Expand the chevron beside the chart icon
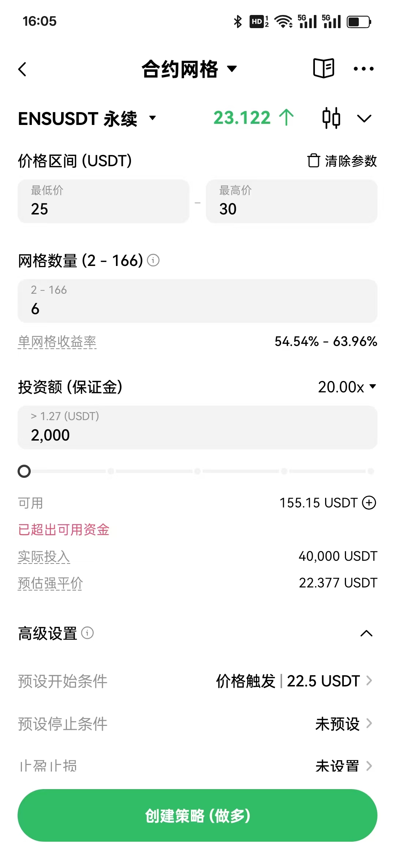Screen dimensions: 395x868 364,118
